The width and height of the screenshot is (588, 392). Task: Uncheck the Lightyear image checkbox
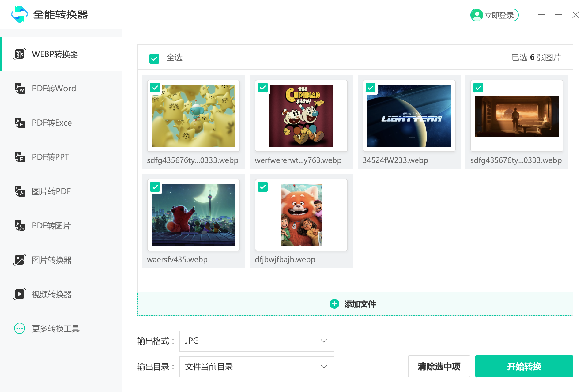point(370,88)
